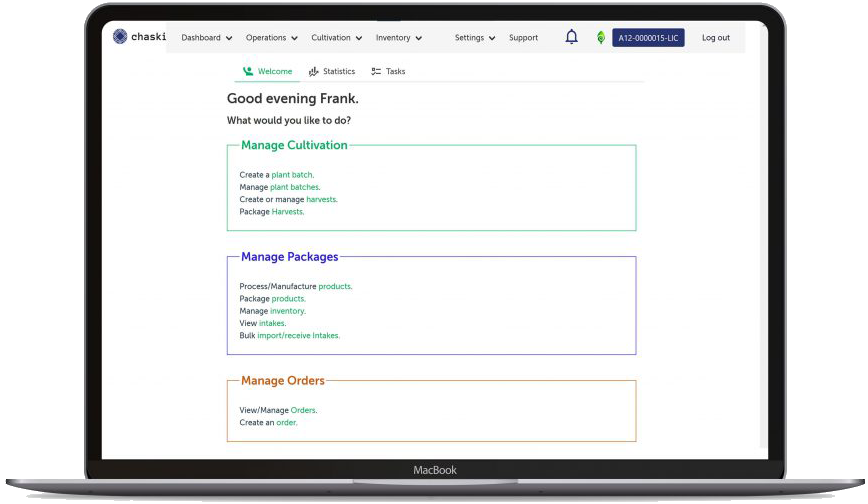The height and width of the screenshot is (504, 868).
Task: Switch to the Tasks tab
Action: 395,72
